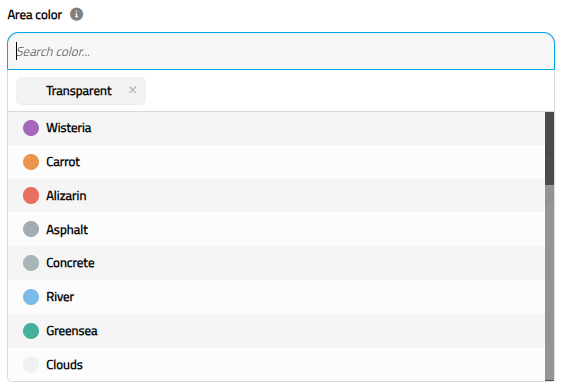
Task: Focus the Search color input field
Action: 281,52
